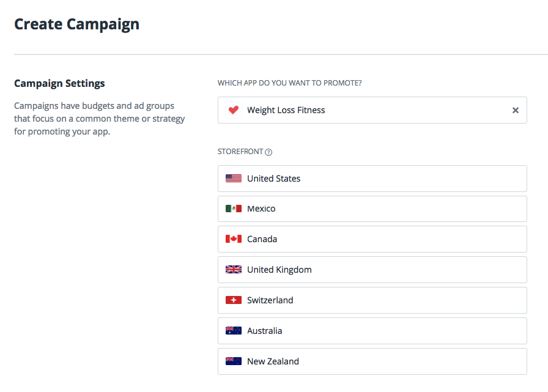Click the United Kingdom flag icon
The image size is (548, 392).
233,270
